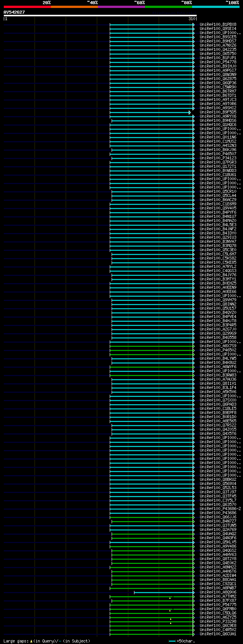Select label UniRef100_C5WR90
The image size is (243, 644).
click(218, 87)
